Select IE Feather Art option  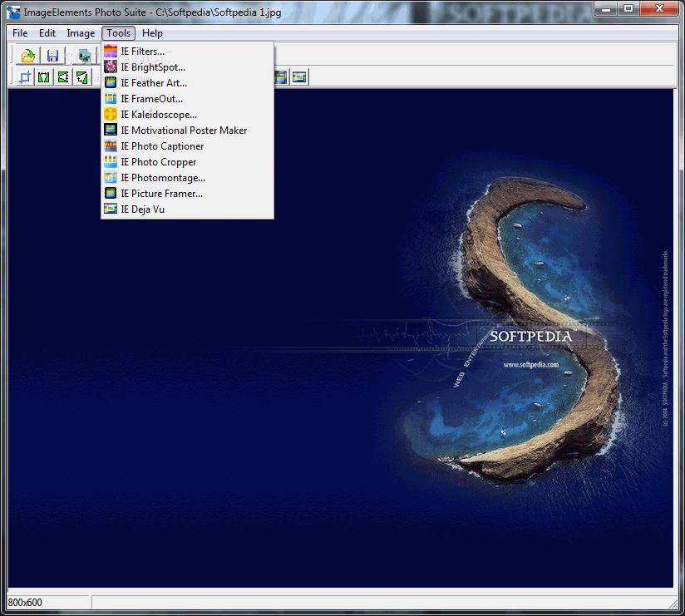pos(187,83)
